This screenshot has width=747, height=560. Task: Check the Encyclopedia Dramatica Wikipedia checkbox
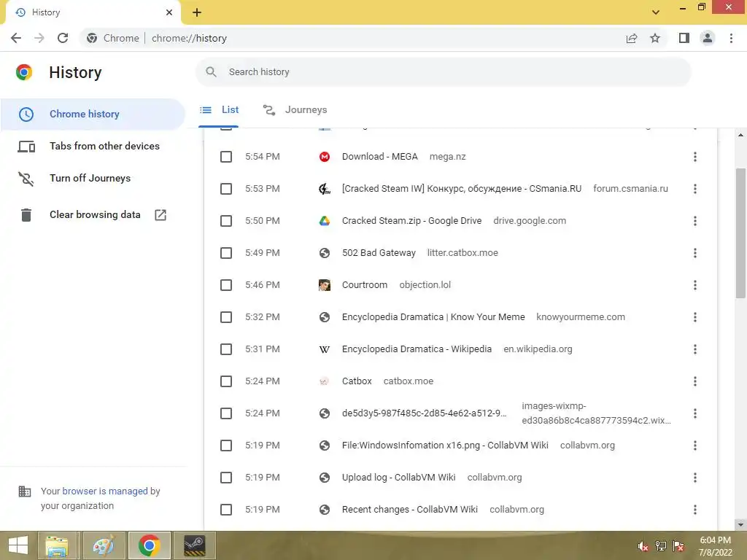(x=226, y=349)
